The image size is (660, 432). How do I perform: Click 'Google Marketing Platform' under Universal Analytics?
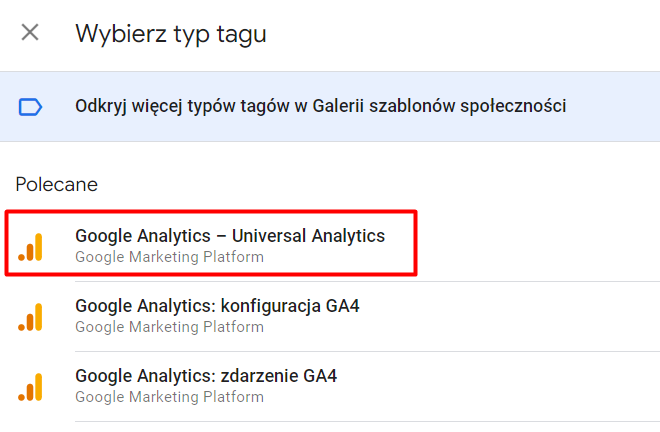coord(169,257)
